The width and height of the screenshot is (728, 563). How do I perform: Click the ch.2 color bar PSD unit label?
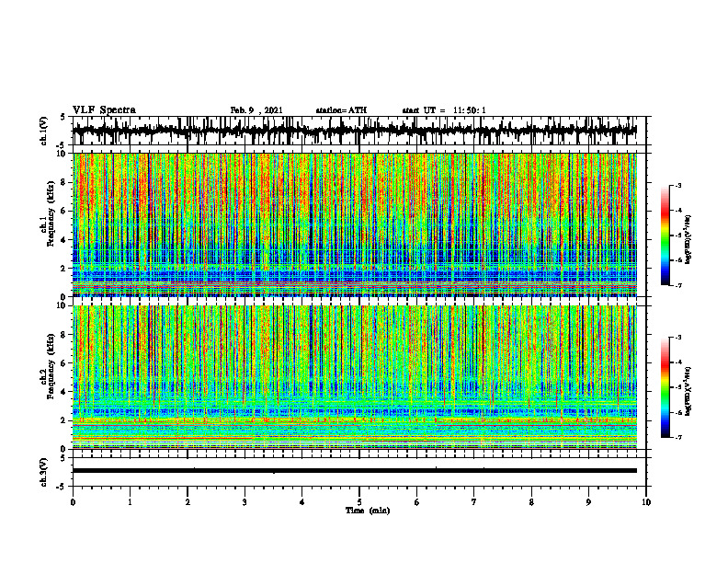688,391
